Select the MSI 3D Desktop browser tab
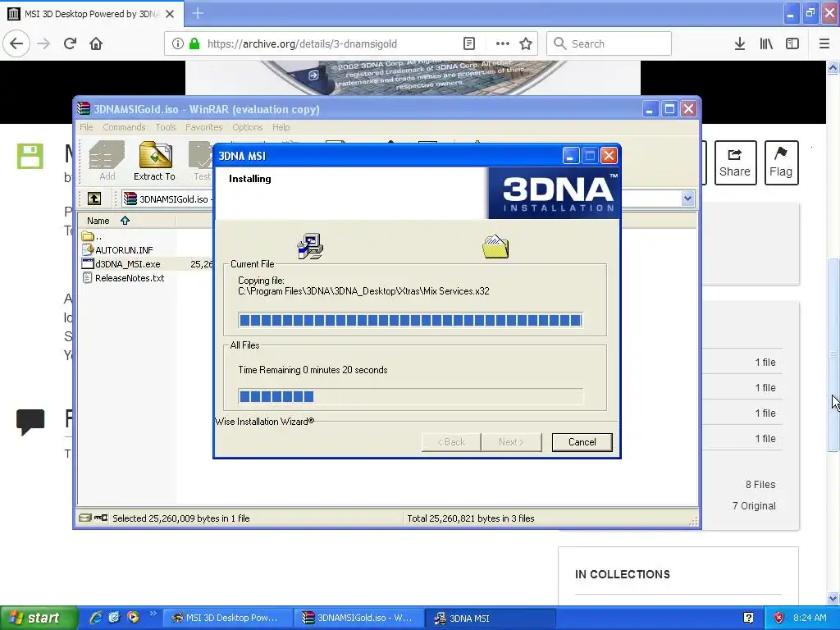 tap(92, 14)
